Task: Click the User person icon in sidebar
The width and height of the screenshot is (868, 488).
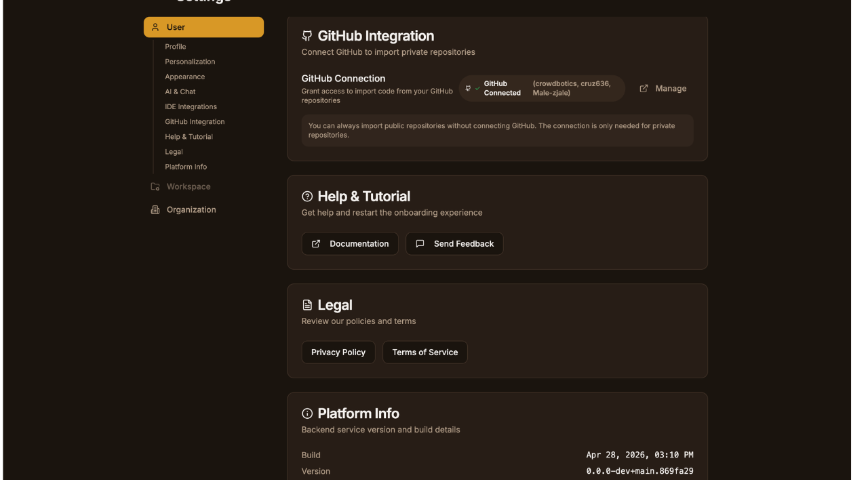Action: pyautogui.click(x=155, y=27)
